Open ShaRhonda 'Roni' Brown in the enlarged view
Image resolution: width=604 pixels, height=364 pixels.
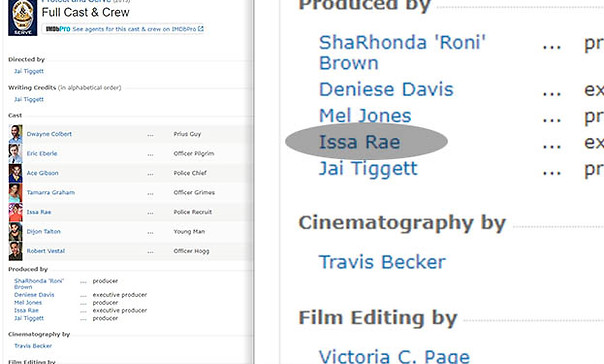click(x=402, y=52)
